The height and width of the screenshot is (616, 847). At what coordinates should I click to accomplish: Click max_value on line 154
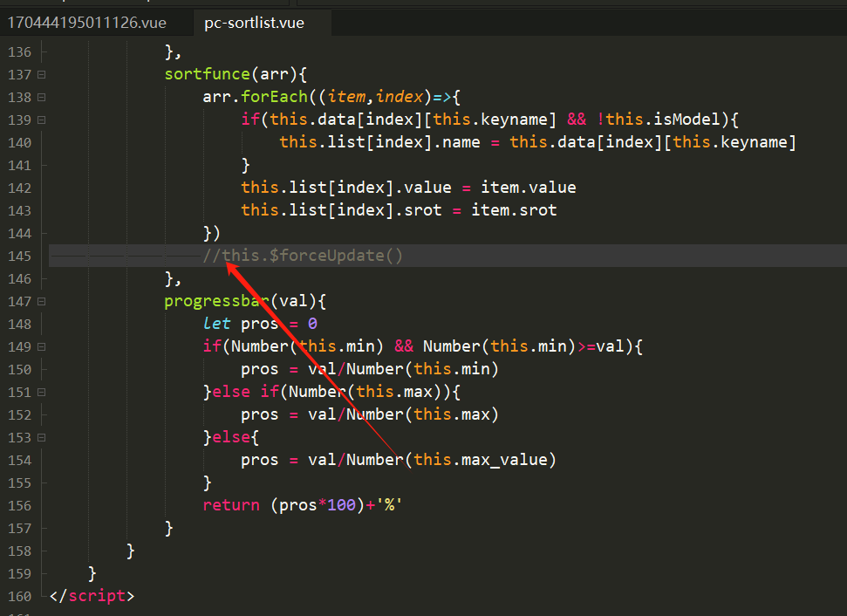pyautogui.click(x=504, y=460)
